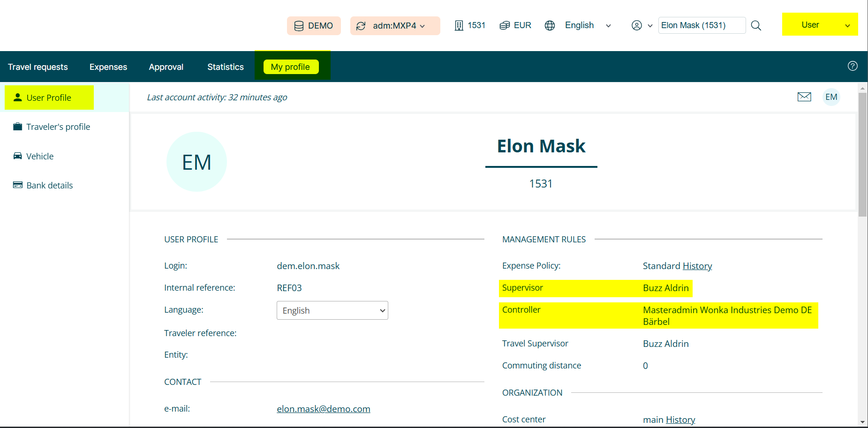
Task: Open the User role dropdown
Action: [x=820, y=25]
